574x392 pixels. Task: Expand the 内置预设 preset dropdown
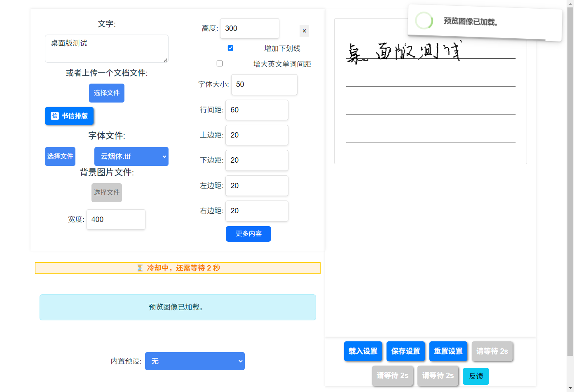(x=195, y=361)
